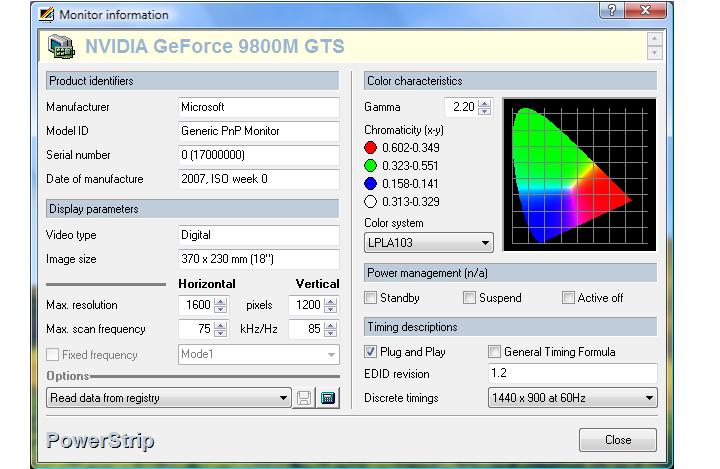720x469 pixels.
Task: Click the Vertical column label
Action: pyautogui.click(x=317, y=284)
